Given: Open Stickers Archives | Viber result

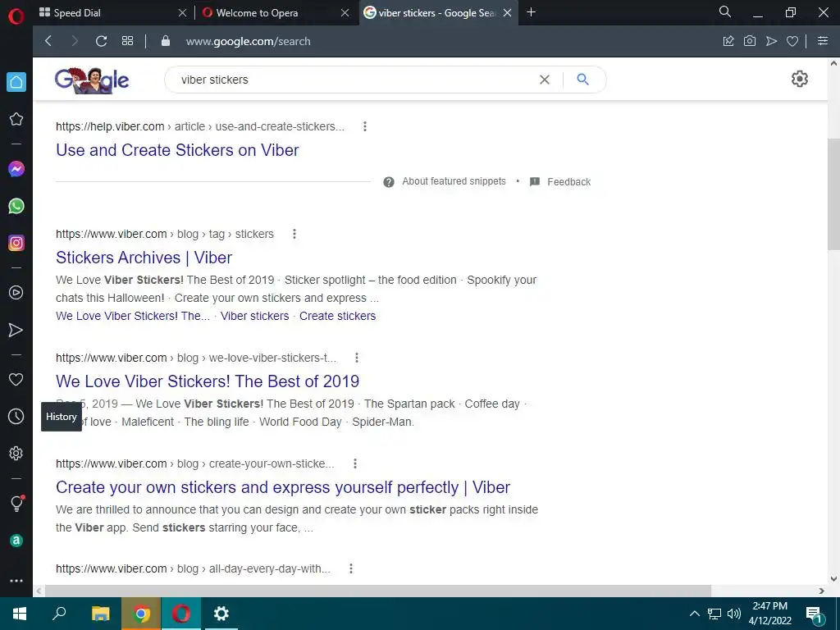Looking at the screenshot, I should coord(144,258).
